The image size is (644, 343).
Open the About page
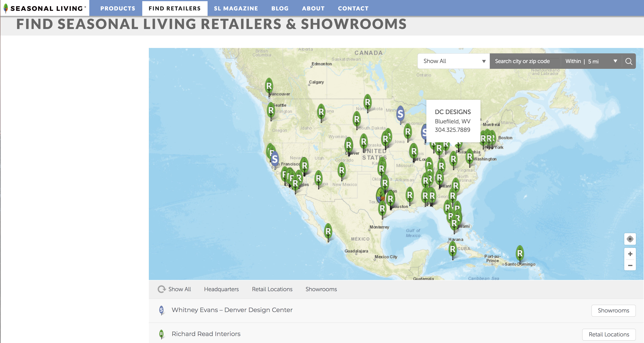313,9
